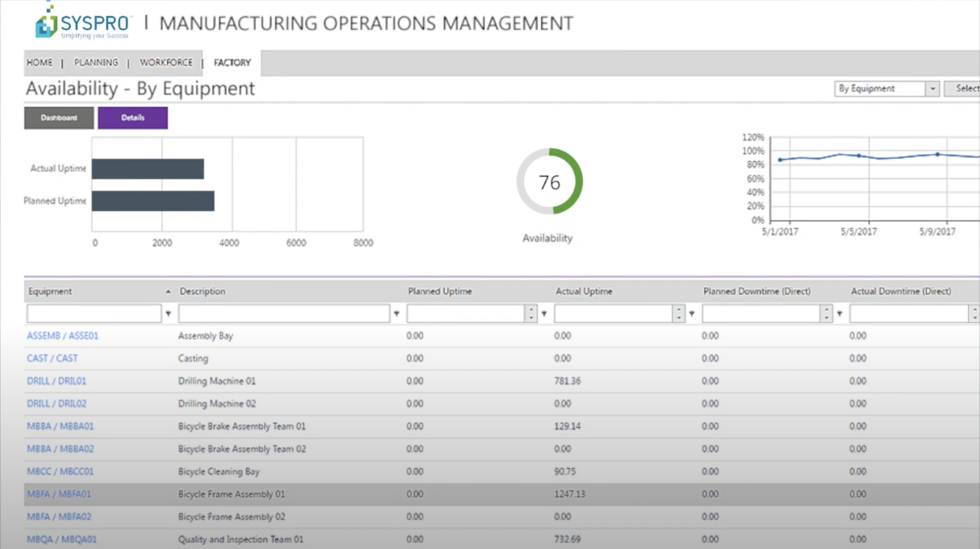The image size is (980, 549).
Task: Open the WORKFORCE tab
Action: (166, 62)
